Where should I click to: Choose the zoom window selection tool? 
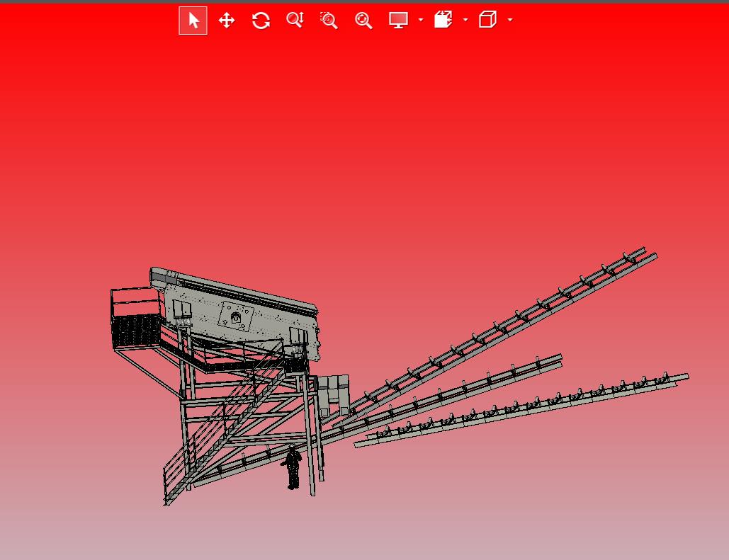pos(329,21)
